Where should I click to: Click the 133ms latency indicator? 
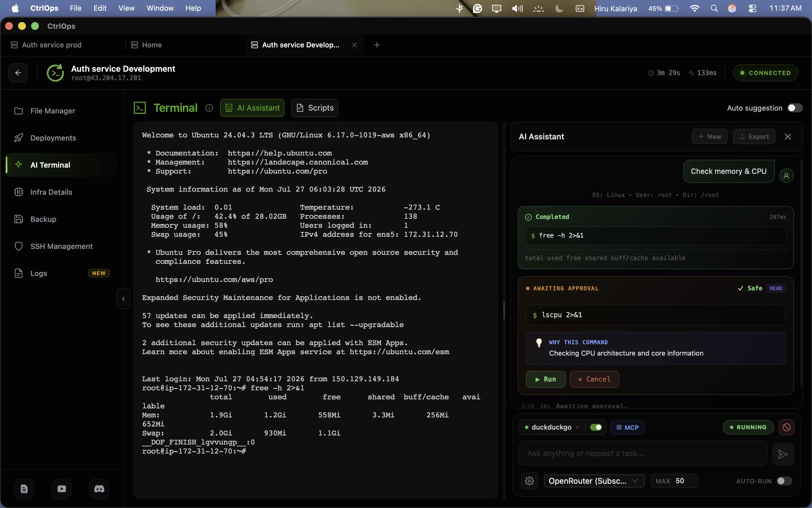(703, 73)
